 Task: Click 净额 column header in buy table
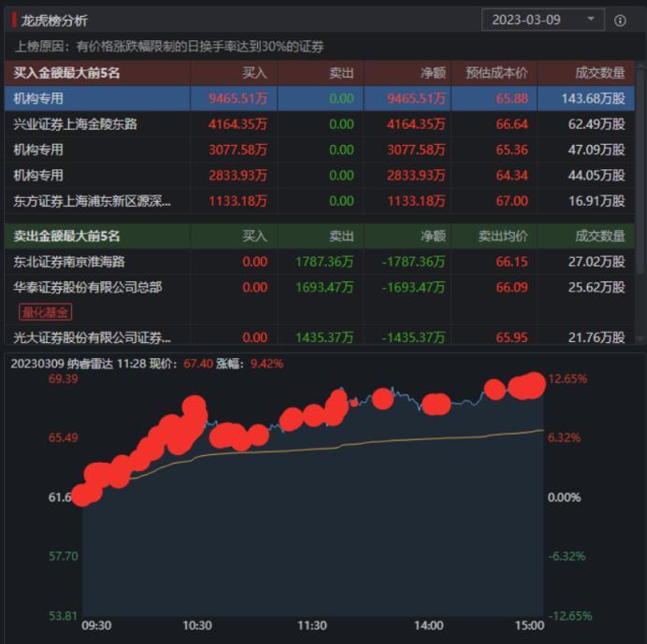pos(433,73)
